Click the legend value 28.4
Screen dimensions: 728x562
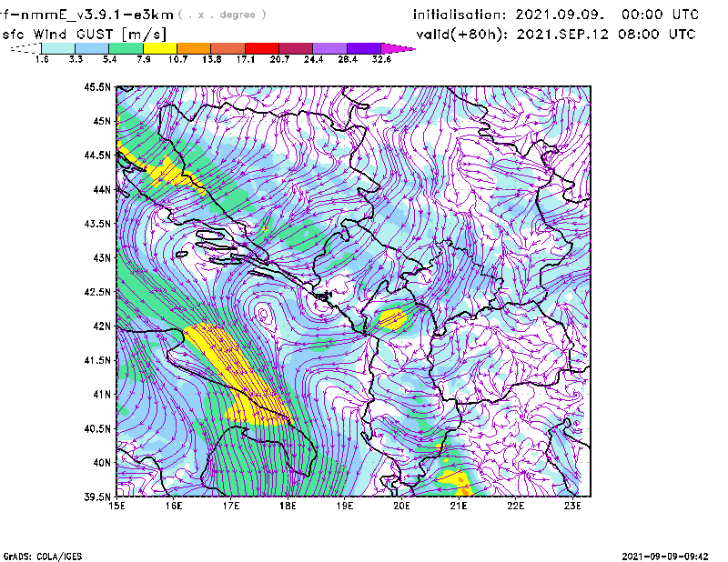348,59
